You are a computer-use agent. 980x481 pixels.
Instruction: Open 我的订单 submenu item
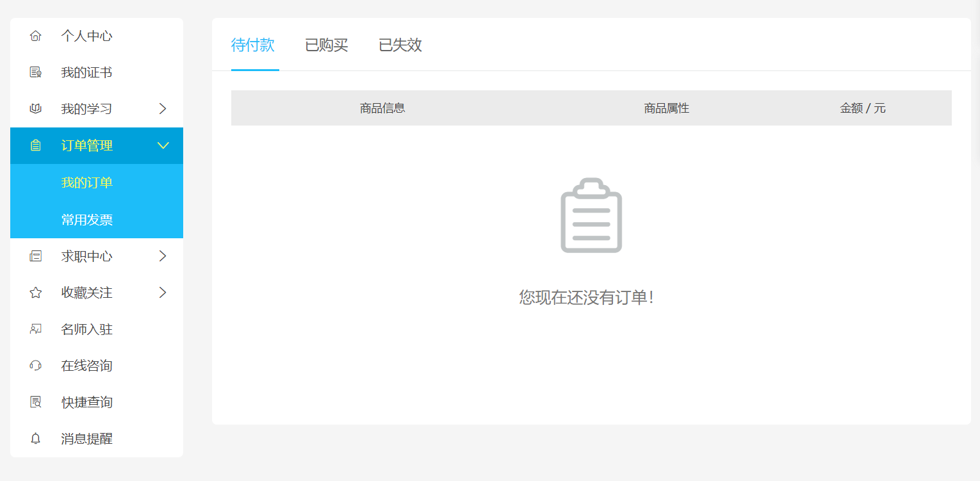(87, 183)
